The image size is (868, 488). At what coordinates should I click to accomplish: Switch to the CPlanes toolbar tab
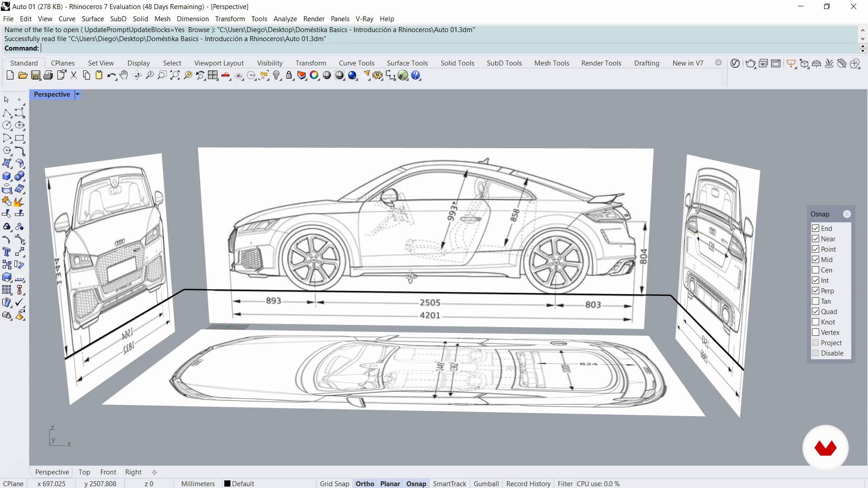pyautogui.click(x=63, y=63)
